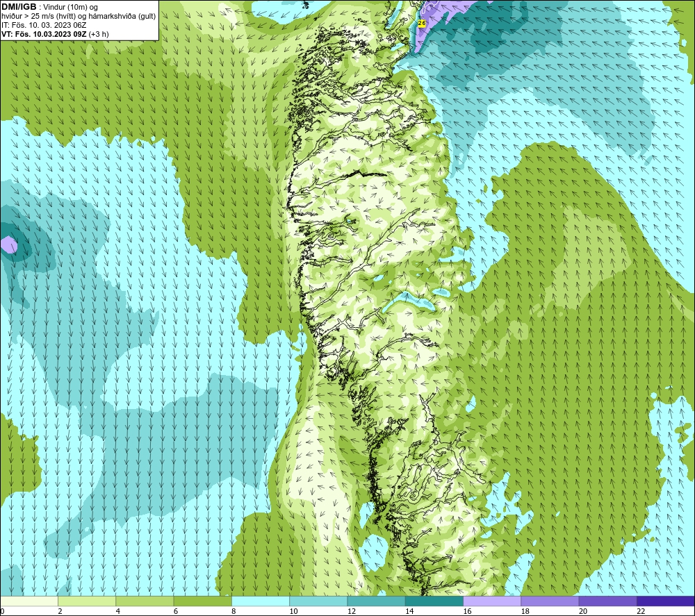Click the scale label '8'
This screenshot has width=695, height=616.
click(234, 611)
